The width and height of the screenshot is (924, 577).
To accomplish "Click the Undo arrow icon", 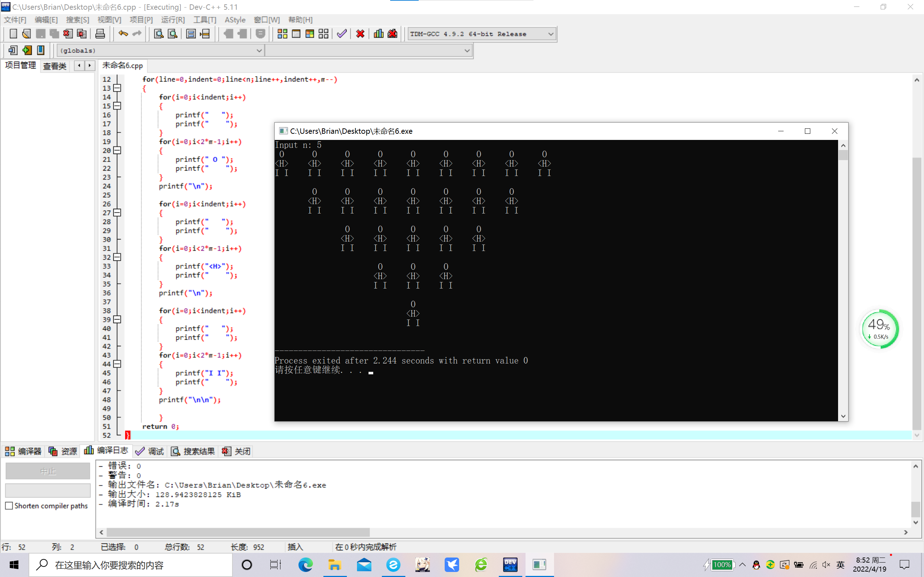I will point(123,34).
